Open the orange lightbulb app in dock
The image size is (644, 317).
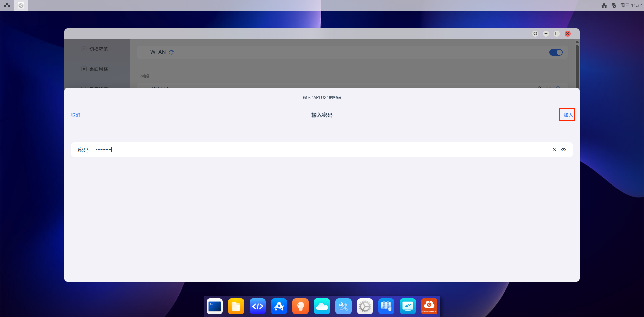301,306
